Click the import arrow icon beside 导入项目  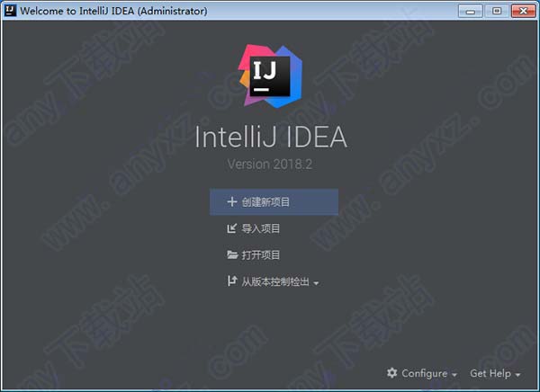click(232, 228)
